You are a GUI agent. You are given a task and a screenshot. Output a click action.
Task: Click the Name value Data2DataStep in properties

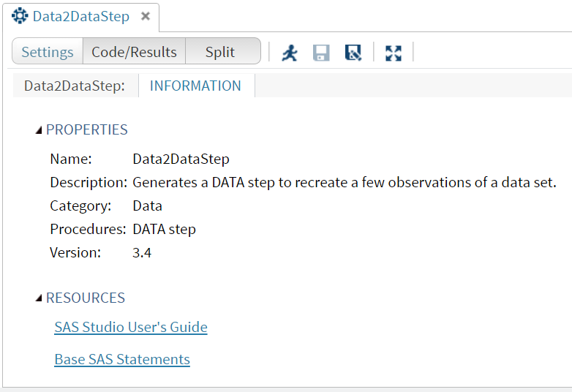click(181, 159)
